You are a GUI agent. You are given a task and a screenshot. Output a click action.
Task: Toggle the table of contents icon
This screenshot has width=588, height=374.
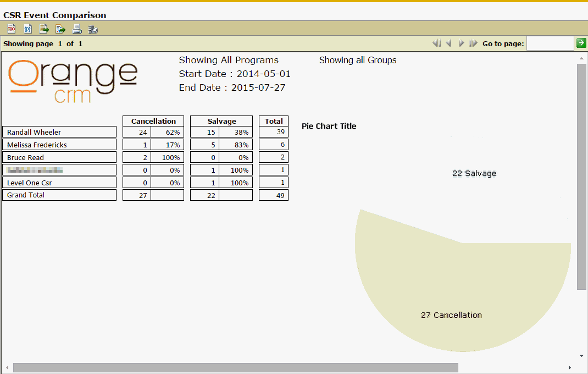point(11,29)
